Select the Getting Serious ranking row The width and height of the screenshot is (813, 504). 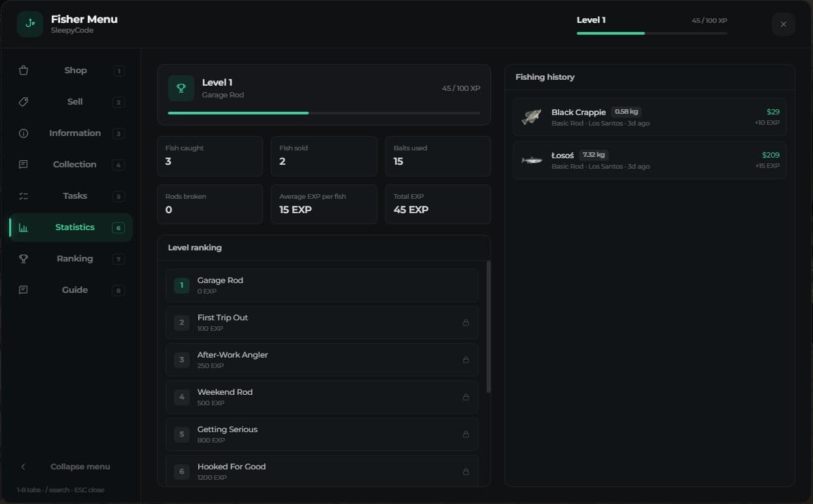(322, 434)
